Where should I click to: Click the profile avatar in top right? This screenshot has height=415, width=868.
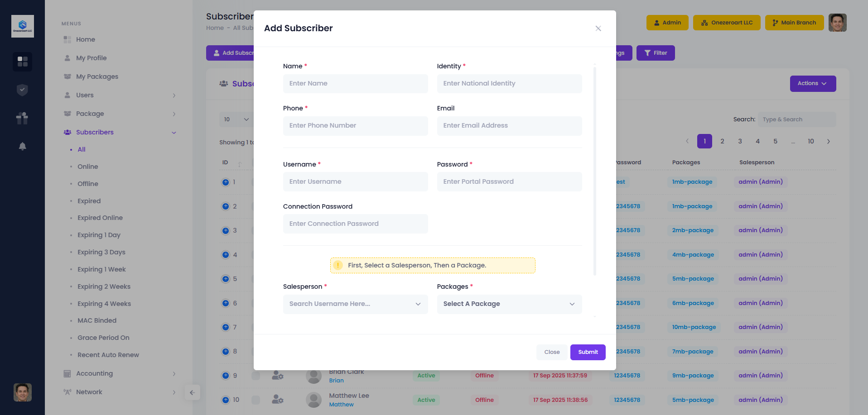[837, 23]
